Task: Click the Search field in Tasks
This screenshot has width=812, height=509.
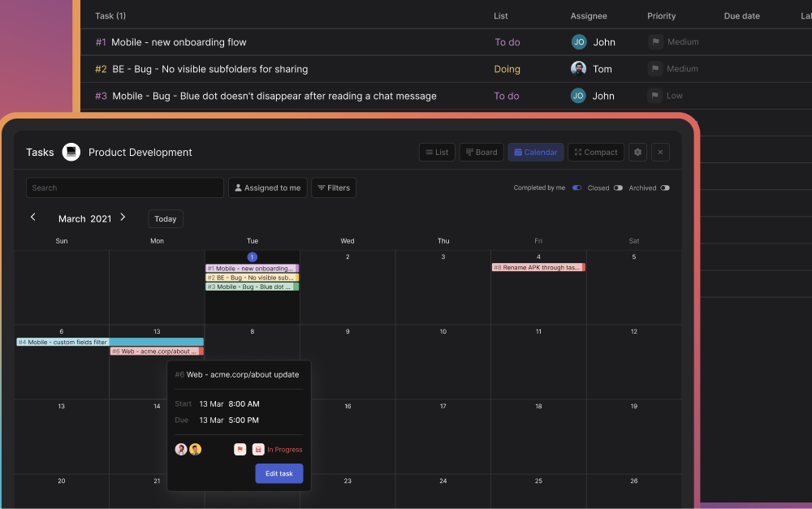Action: (x=125, y=188)
